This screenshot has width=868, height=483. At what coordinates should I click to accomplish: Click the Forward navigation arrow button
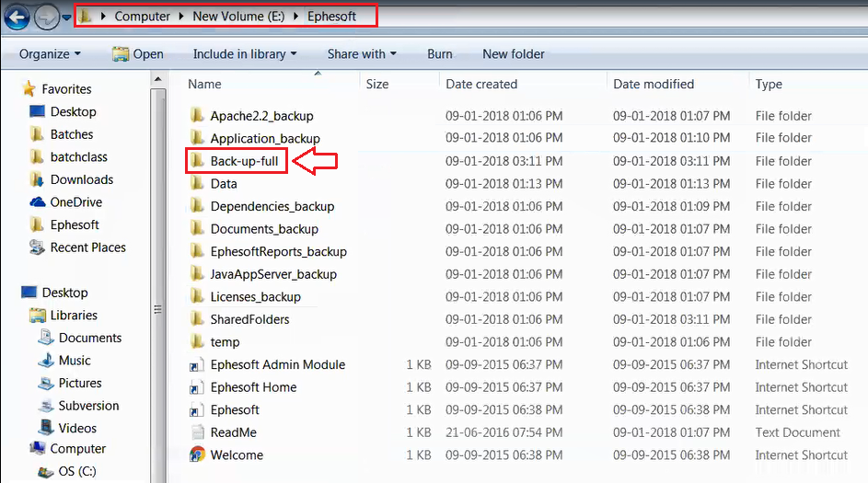pyautogui.click(x=47, y=17)
